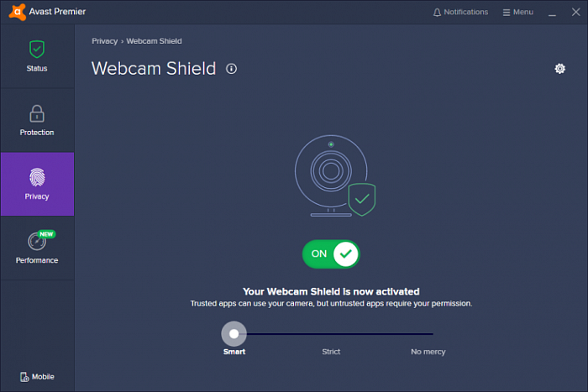Click the Protection tab label
This screenshot has height=392, width=588.
[x=37, y=133]
